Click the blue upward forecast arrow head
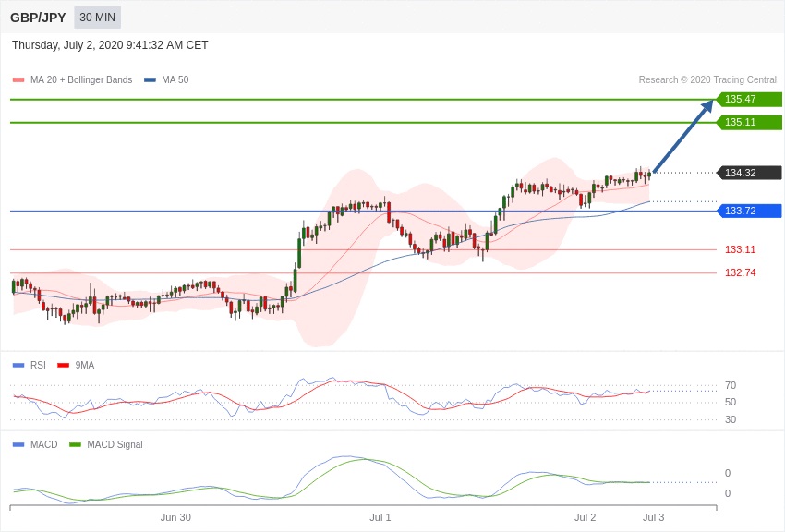Image resolution: width=785 pixels, height=532 pixels. (707, 106)
